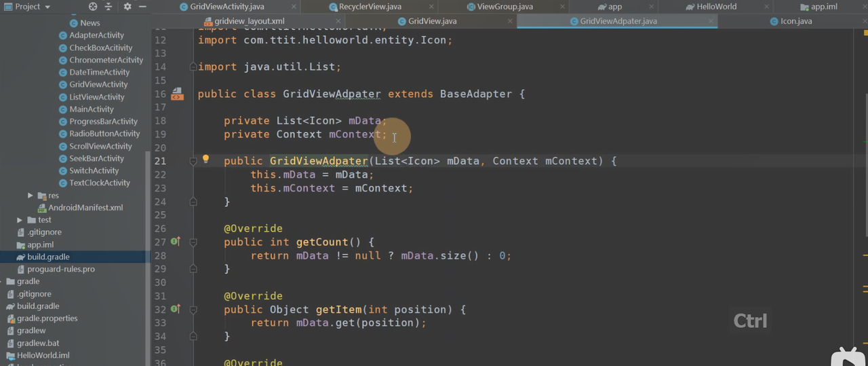This screenshot has width=868, height=366.
Task: Fold the getCount method at line 27
Action: [x=193, y=242]
